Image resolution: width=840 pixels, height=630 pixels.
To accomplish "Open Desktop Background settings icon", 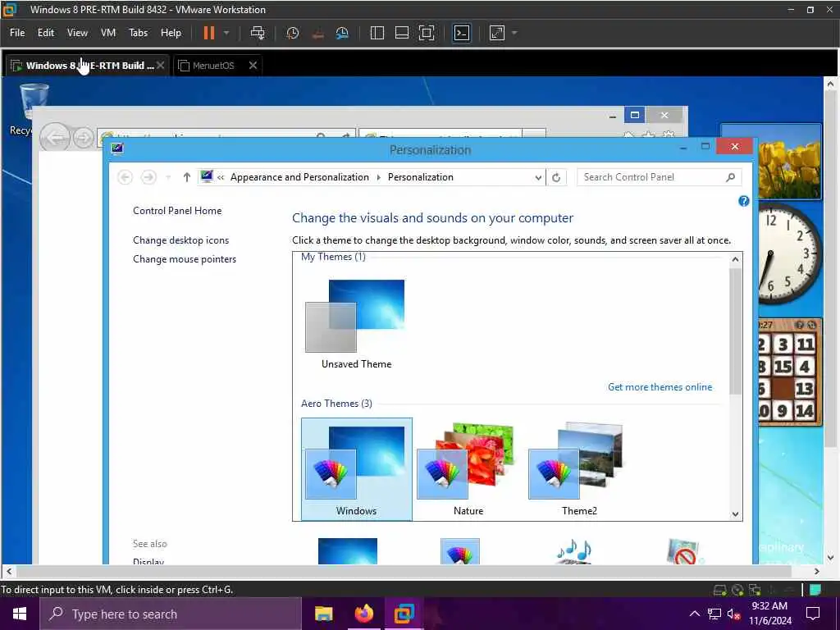I will click(348, 551).
